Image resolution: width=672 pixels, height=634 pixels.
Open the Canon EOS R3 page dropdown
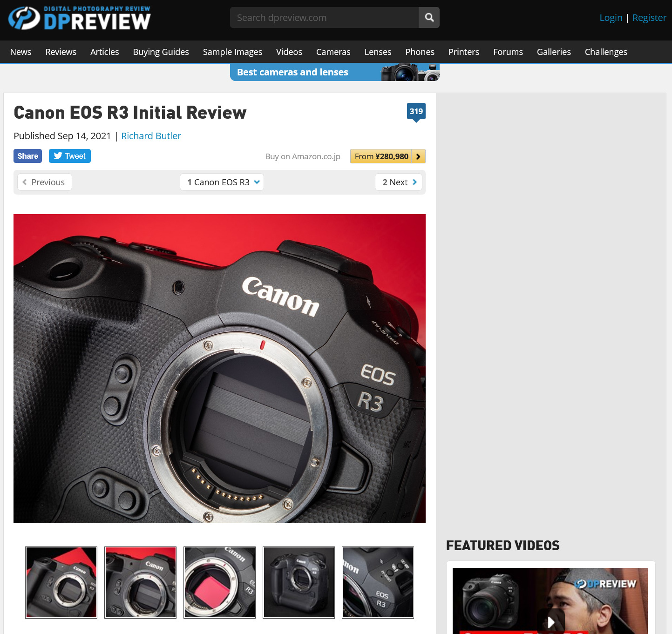(222, 182)
